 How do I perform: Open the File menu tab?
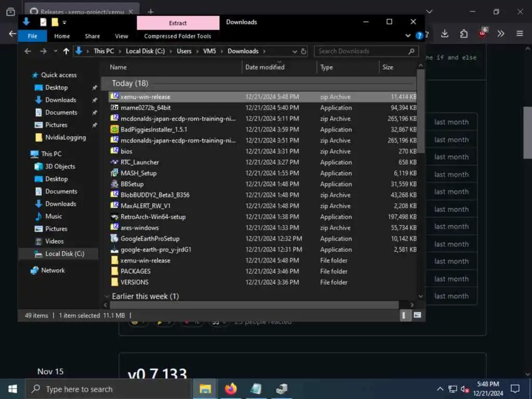point(33,36)
